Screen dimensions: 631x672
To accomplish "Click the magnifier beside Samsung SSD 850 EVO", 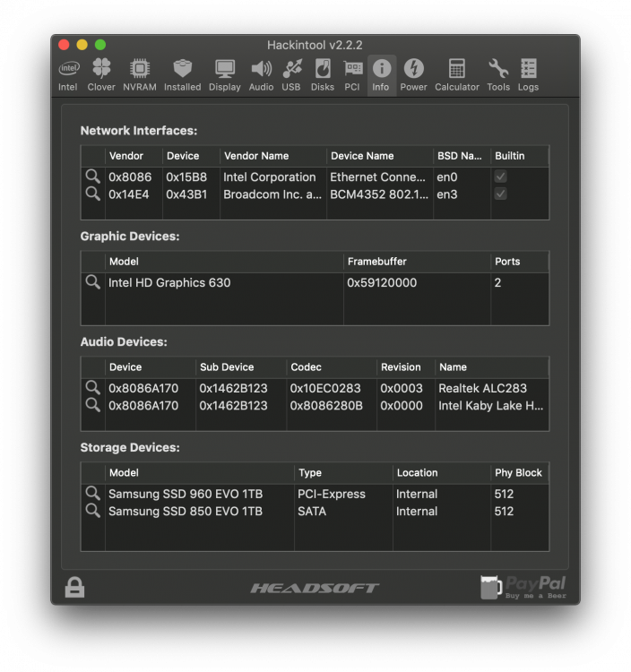I will 92,510.
